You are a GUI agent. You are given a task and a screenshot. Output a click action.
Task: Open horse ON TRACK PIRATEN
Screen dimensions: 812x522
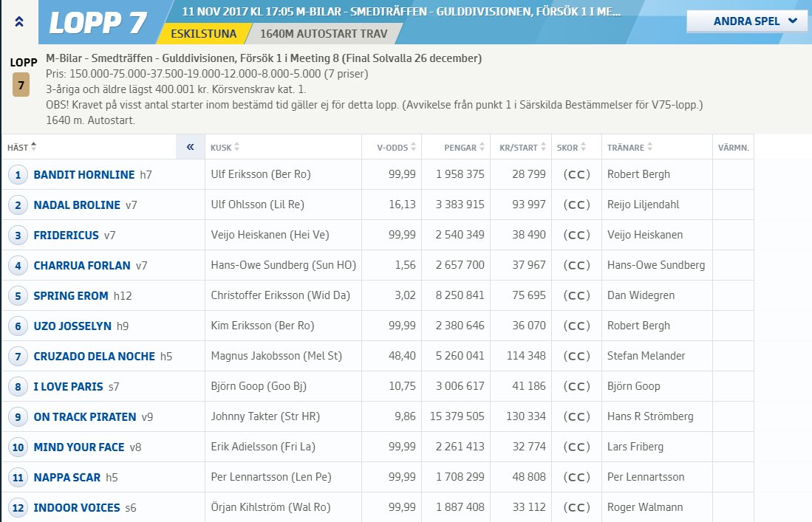coord(85,417)
